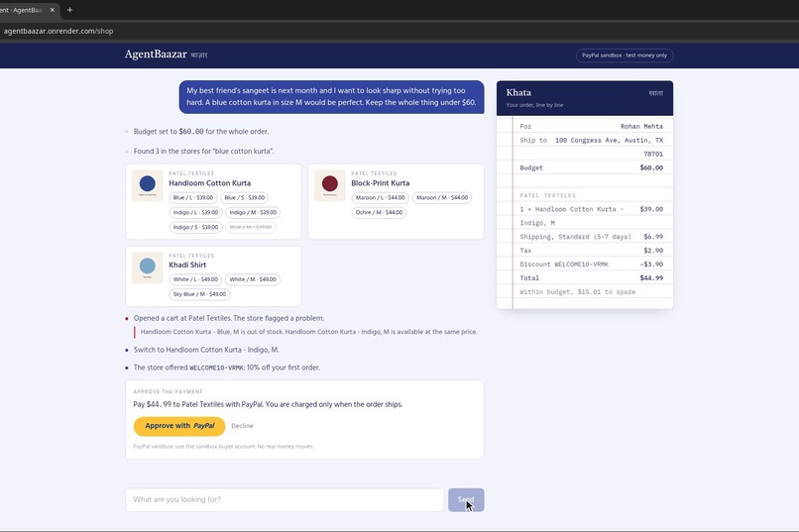
Task: Select the White / M $49.00 variant
Action: coord(253,279)
